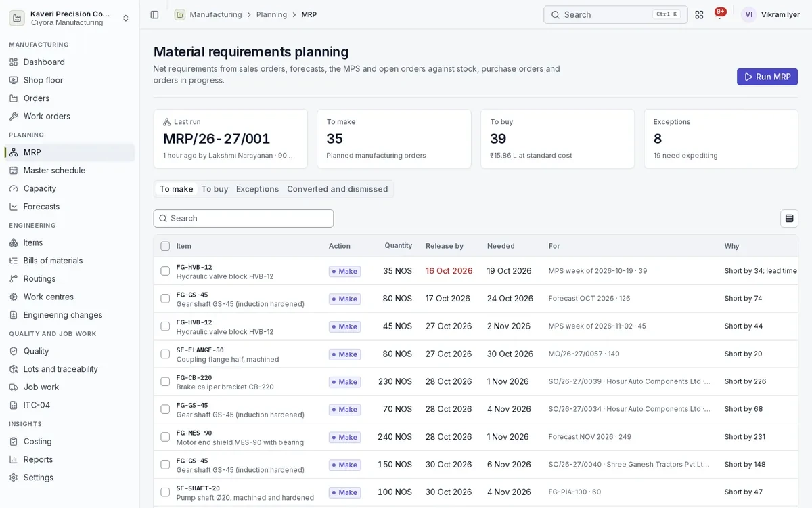
Task: Open Vikram Iyer user menu
Action: coord(770,14)
